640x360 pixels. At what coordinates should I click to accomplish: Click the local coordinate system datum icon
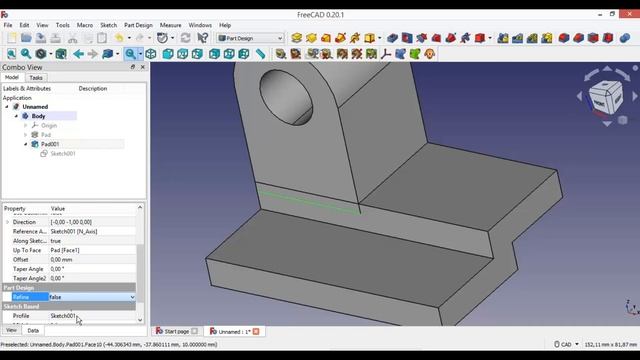pyautogui.click(x=386, y=54)
